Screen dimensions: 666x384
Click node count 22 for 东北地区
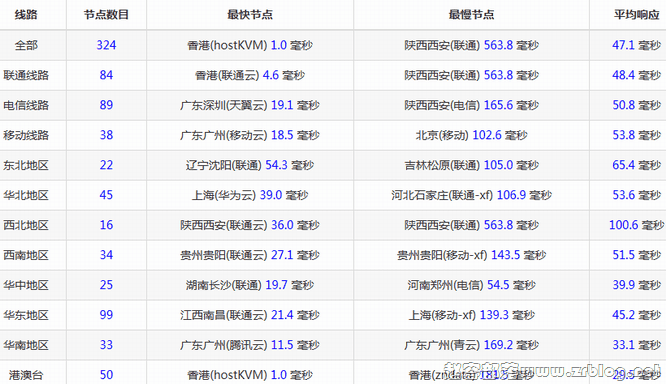pos(106,165)
